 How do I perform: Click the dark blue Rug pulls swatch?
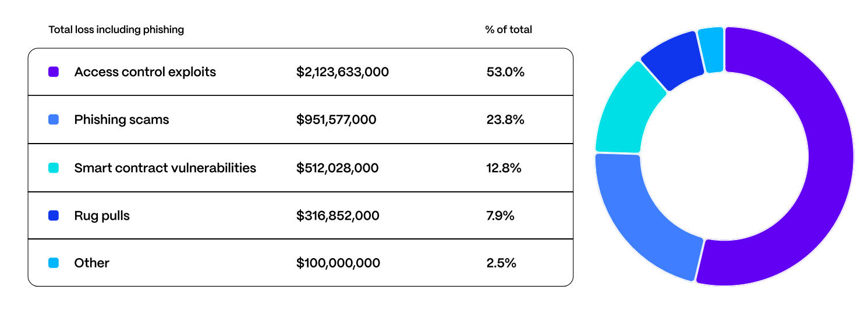tap(54, 216)
